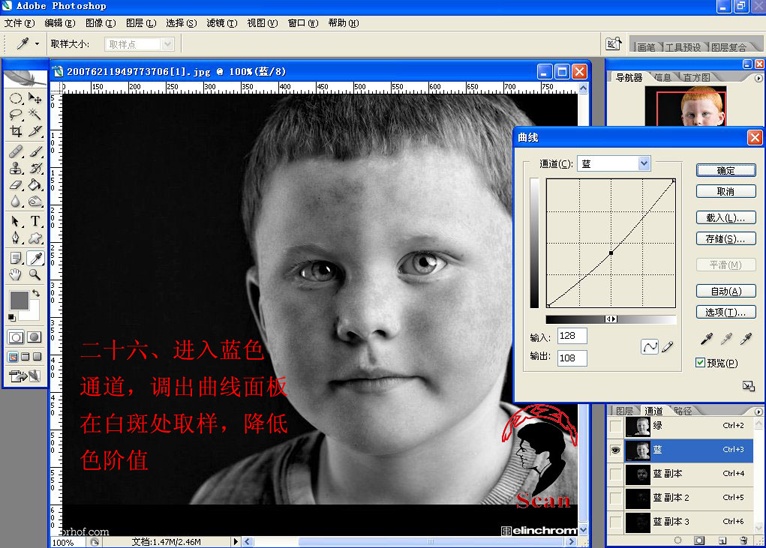Choose pencil drawing mode in Curves

click(x=668, y=347)
